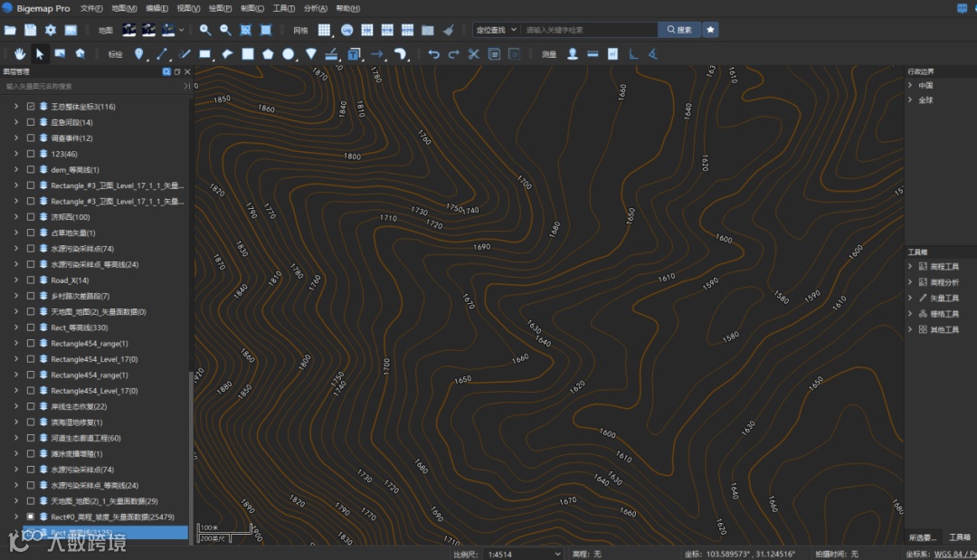Click the WGS 84 coordinate system link

955,554
